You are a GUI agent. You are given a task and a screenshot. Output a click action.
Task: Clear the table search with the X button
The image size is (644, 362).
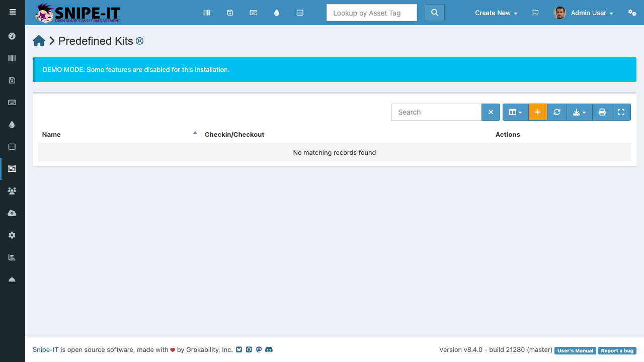pos(491,112)
